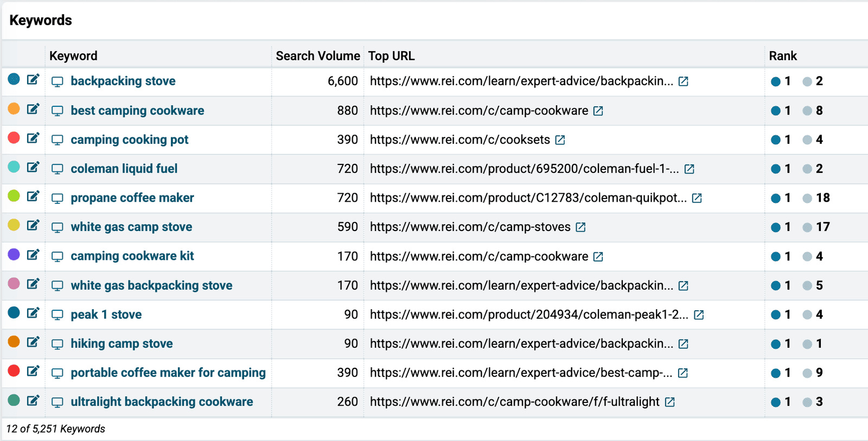Open portable coffee maker for camping keyword
This screenshot has height=441, width=868.
coord(168,373)
